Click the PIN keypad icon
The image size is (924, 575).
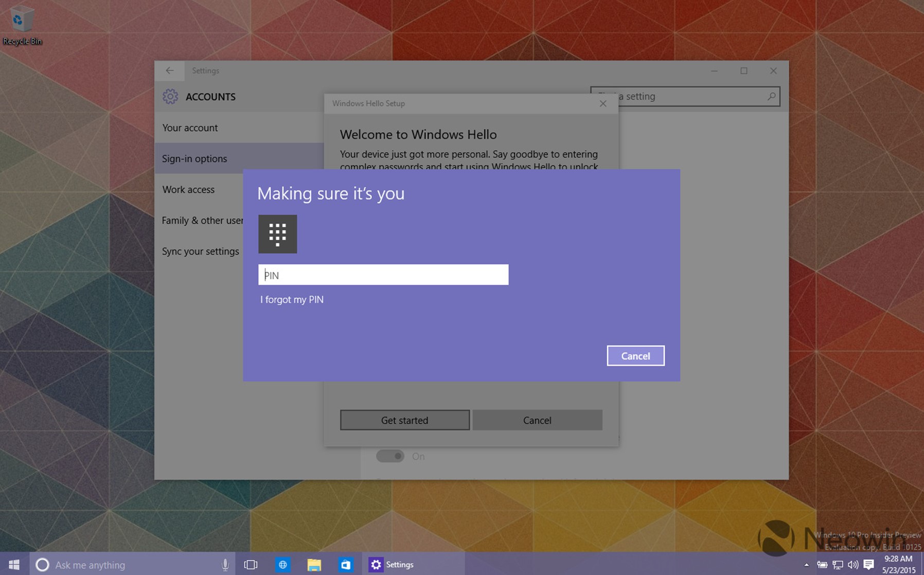277,234
